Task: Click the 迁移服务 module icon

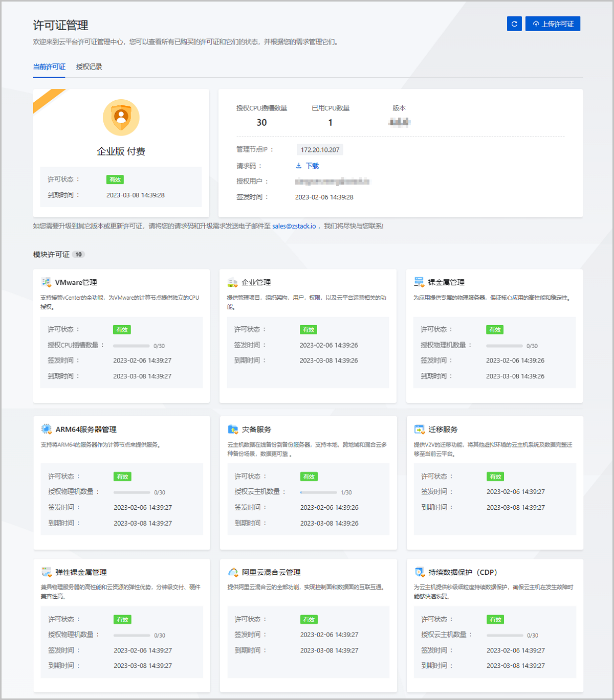Action: pos(420,430)
